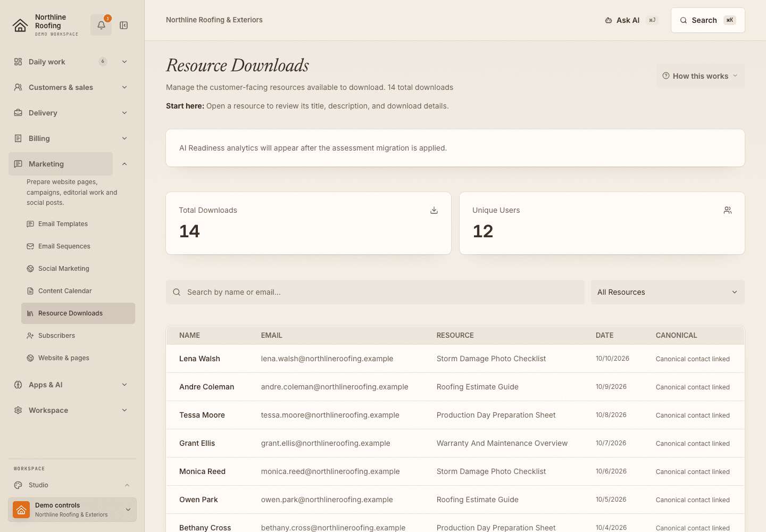
Task: Expand the Apps & AI chevron
Action: pos(124,385)
